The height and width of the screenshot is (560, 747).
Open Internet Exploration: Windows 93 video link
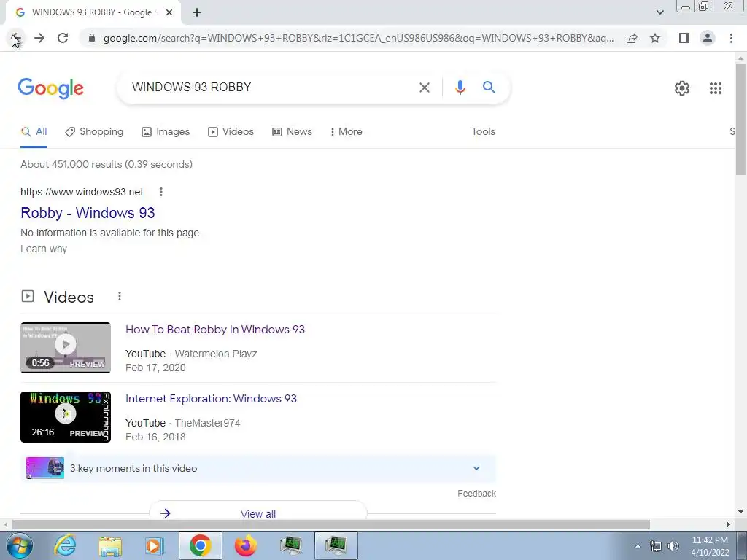pyautogui.click(x=211, y=399)
